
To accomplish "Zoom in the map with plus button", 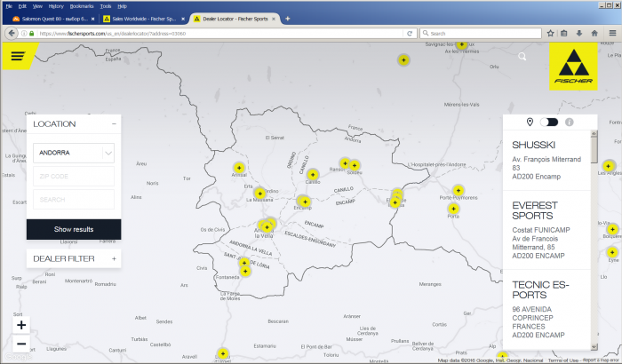I will (x=21, y=325).
